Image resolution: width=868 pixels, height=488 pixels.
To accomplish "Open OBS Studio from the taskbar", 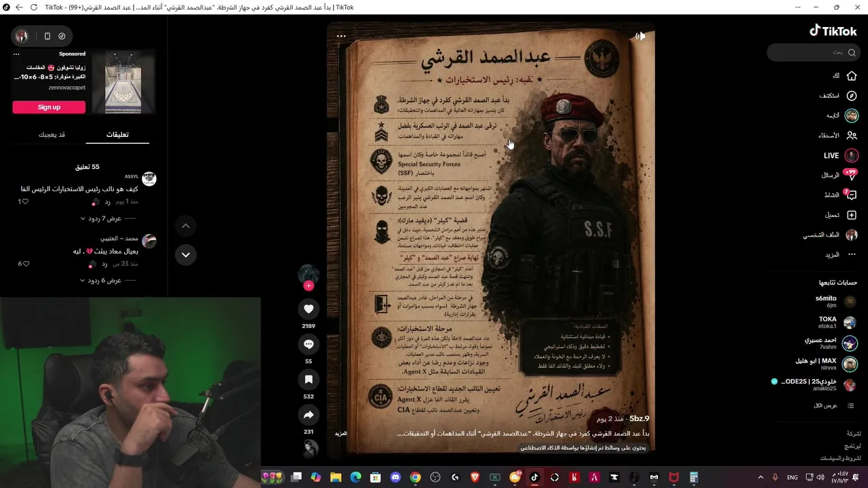I will 435,477.
